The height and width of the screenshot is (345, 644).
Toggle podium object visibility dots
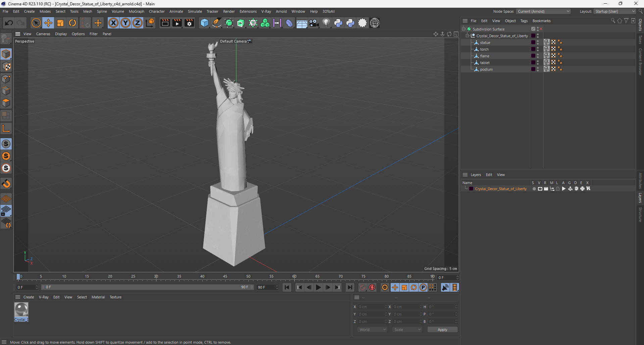[538, 69]
